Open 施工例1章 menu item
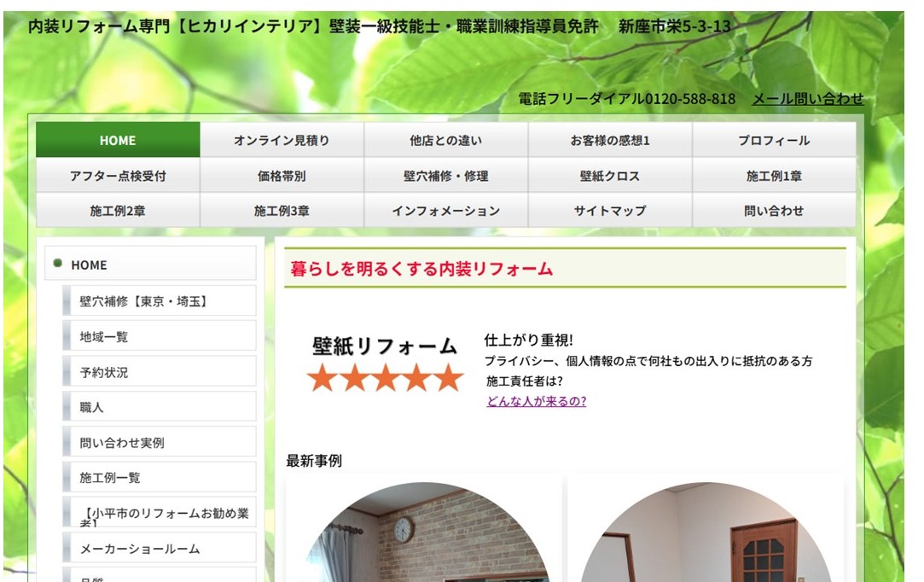Viewport: 924px width, 582px height. pos(774,175)
